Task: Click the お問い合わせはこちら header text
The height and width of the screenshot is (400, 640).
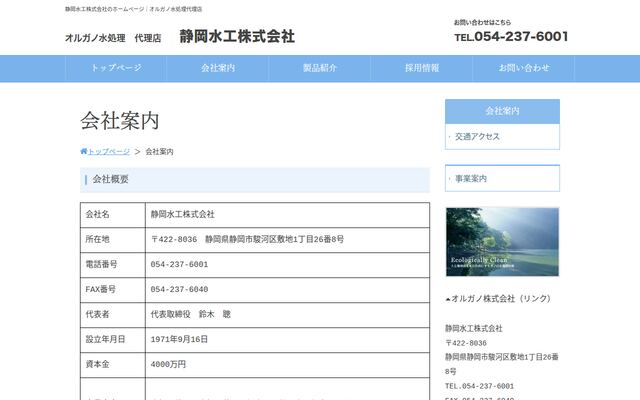Action: (x=482, y=22)
